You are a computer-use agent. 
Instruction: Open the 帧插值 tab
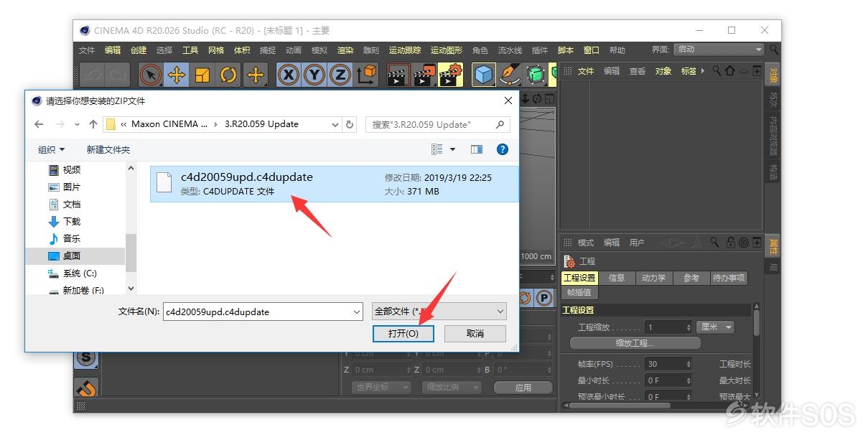coord(579,292)
